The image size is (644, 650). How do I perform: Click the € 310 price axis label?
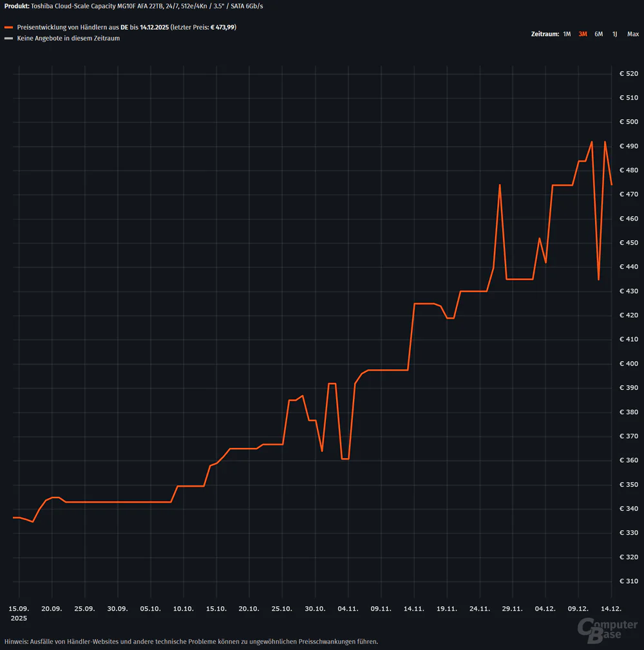[x=628, y=582]
